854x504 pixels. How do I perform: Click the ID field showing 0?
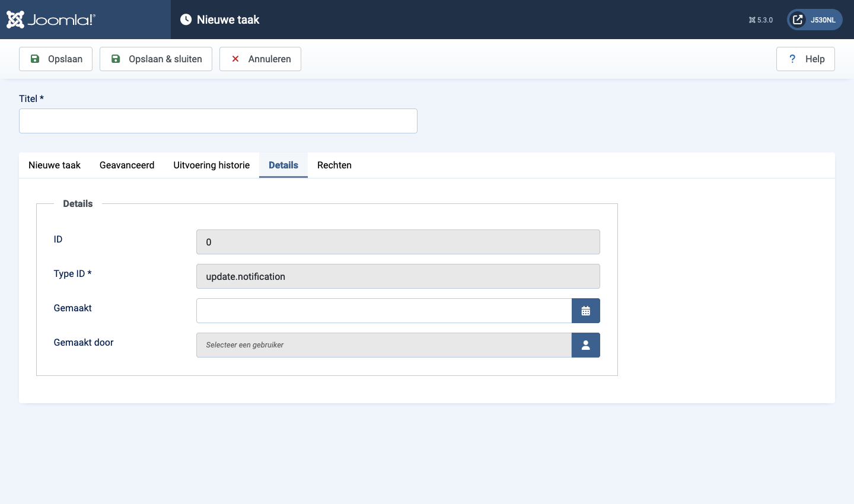398,242
